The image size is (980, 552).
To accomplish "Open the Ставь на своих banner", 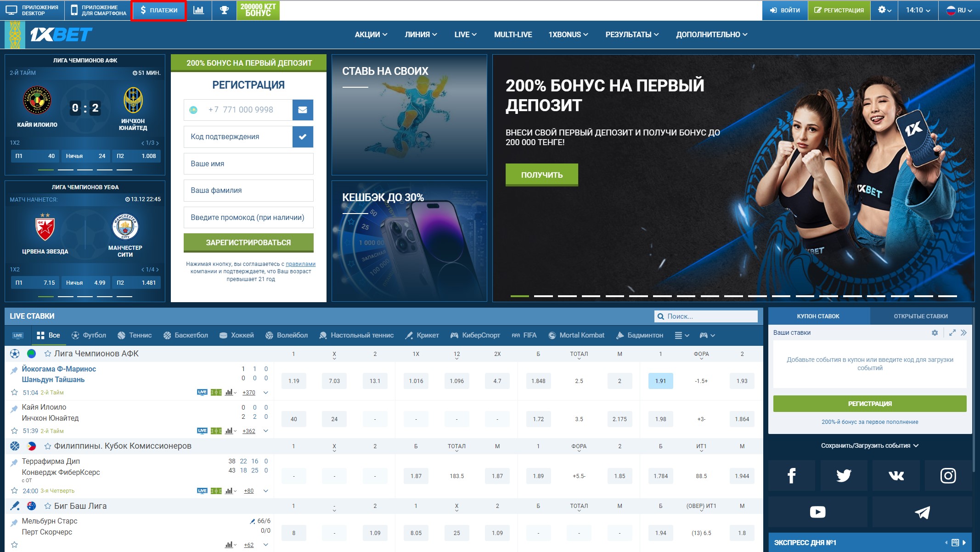I will coord(409,115).
